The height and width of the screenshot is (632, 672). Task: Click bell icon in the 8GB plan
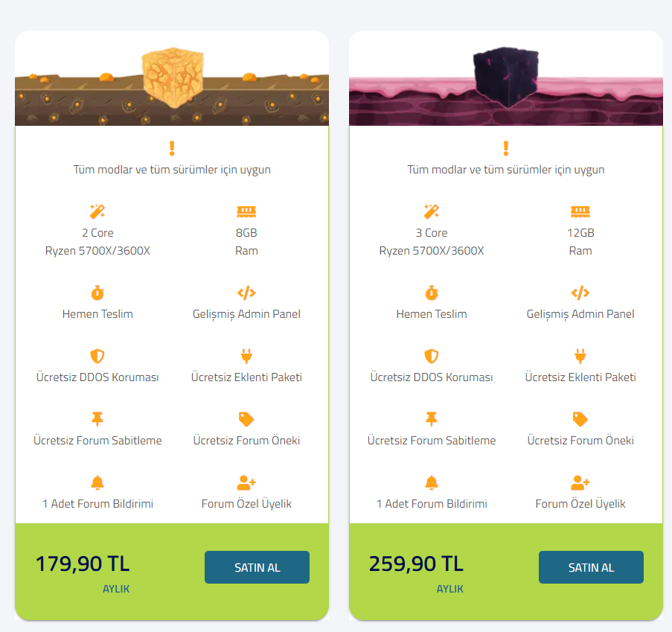97,482
